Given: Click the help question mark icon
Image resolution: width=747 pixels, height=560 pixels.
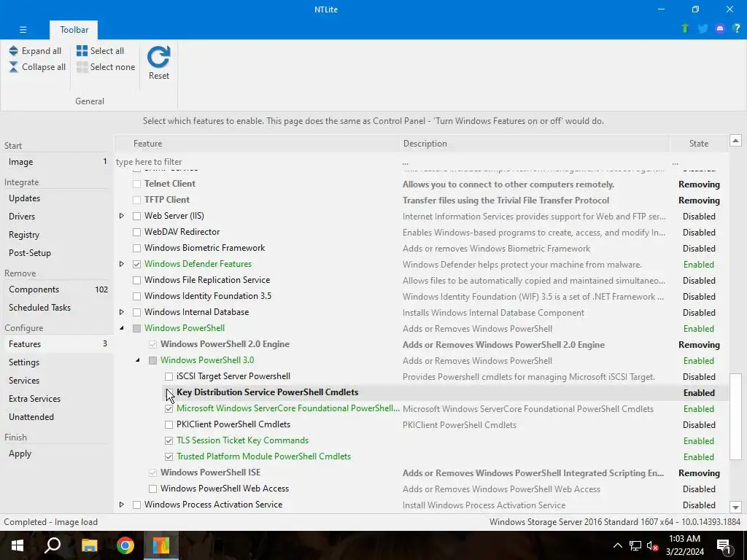Looking at the screenshot, I should (737, 28).
